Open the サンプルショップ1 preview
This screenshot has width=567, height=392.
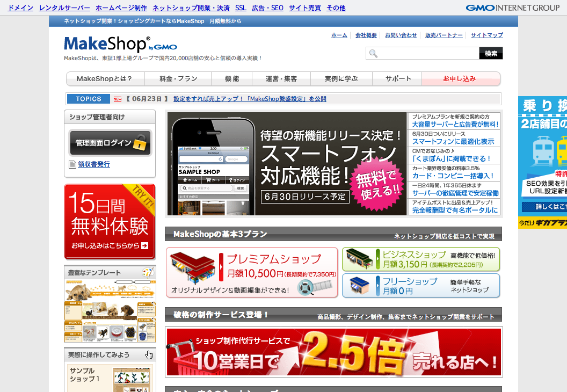(x=110, y=378)
